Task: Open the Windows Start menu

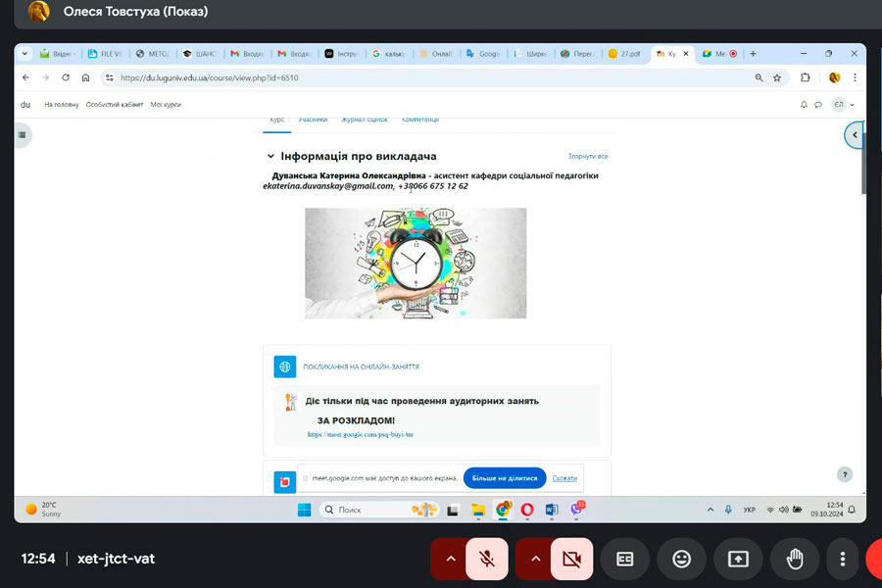Action: tap(304, 510)
